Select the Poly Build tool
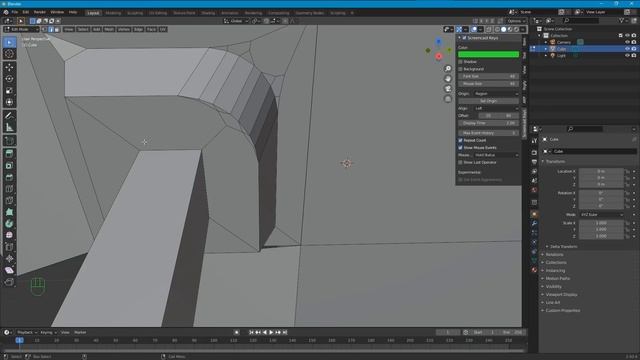 [x=9, y=212]
